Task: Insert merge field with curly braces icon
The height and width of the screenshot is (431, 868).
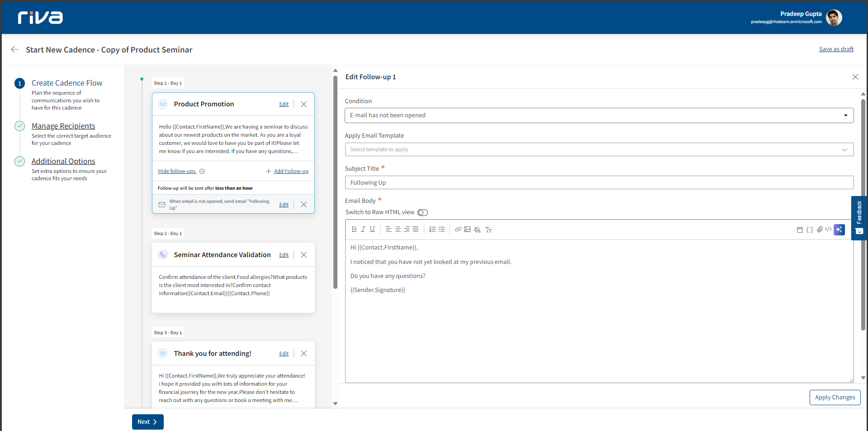Action: click(810, 230)
